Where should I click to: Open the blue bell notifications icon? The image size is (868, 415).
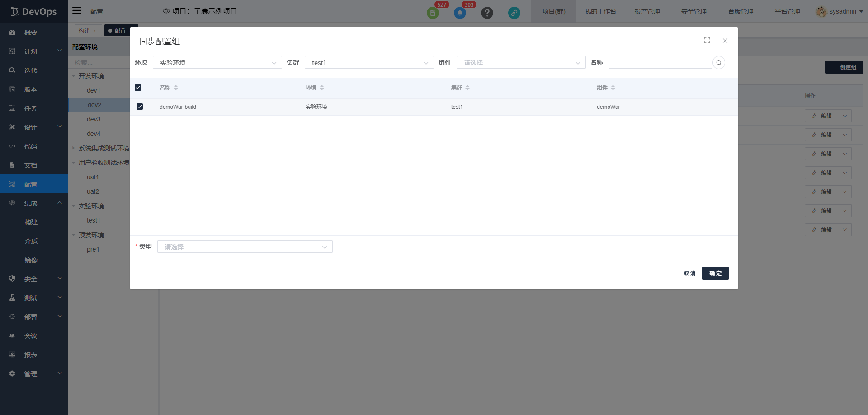[460, 13]
